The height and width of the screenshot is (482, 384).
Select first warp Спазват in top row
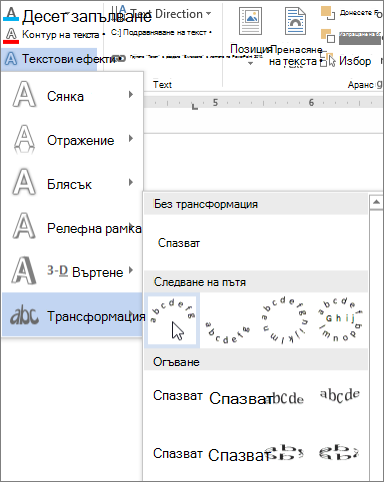click(x=178, y=396)
